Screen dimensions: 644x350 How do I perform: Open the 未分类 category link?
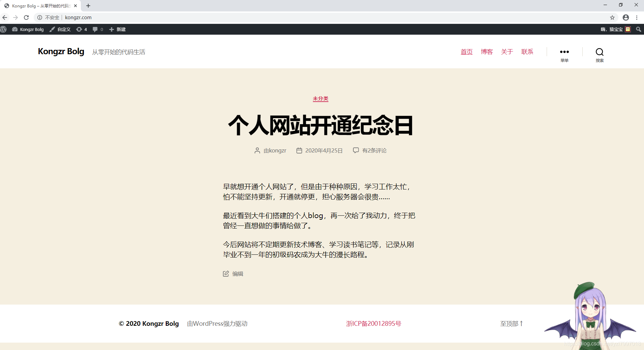(x=320, y=99)
